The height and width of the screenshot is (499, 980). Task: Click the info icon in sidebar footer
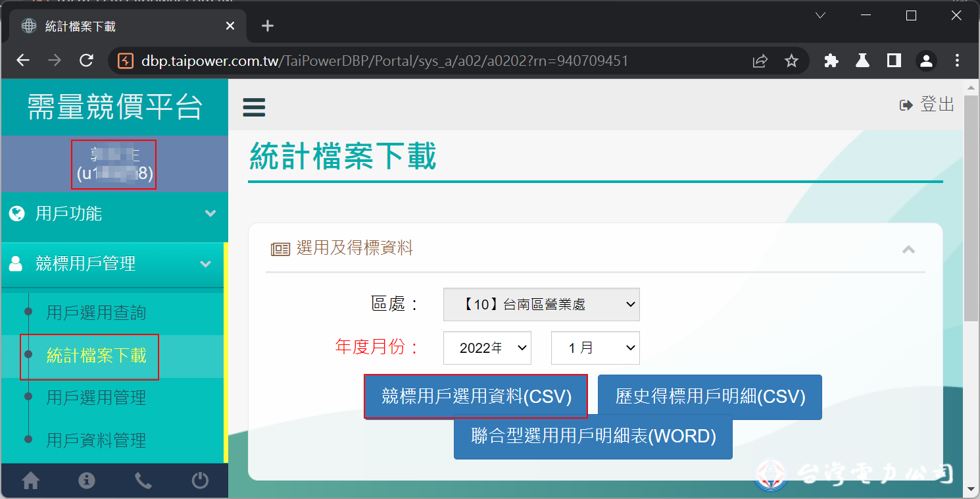(x=87, y=481)
